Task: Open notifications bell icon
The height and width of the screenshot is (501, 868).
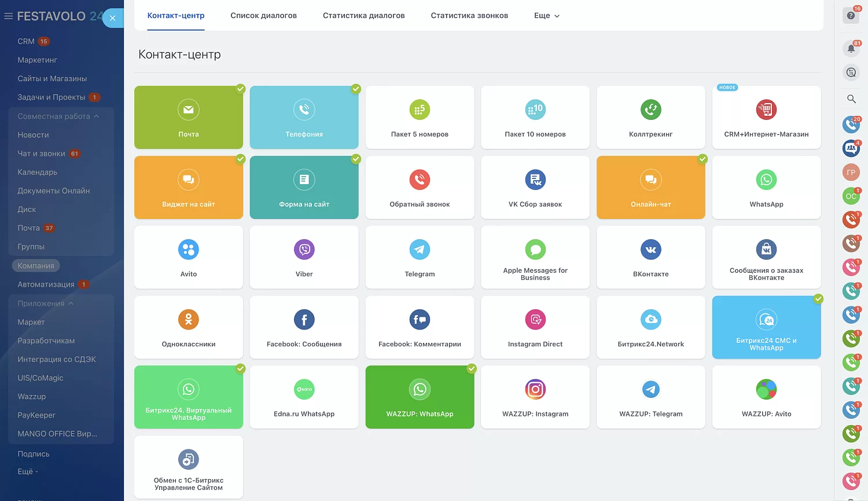Action: pos(851,49)
